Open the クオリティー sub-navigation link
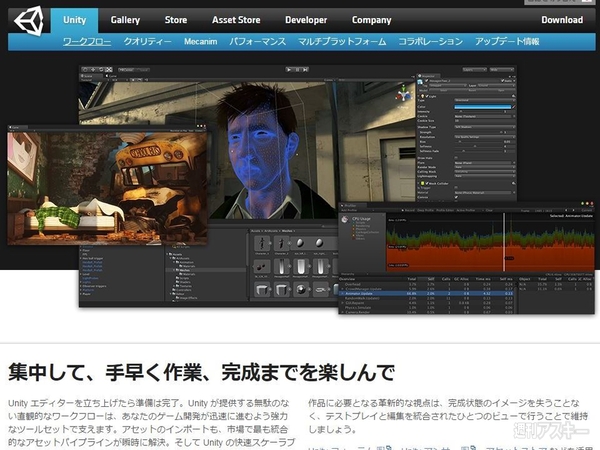 [147, 41]
